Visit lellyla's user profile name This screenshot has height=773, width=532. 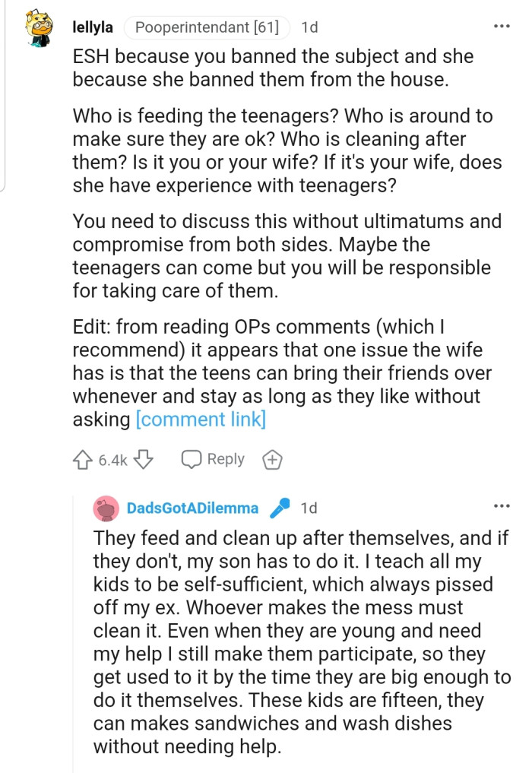[93, 27]
